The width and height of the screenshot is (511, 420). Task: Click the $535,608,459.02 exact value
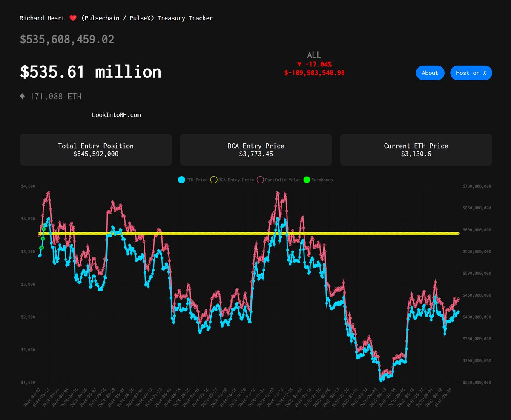(x=67, y=40)
